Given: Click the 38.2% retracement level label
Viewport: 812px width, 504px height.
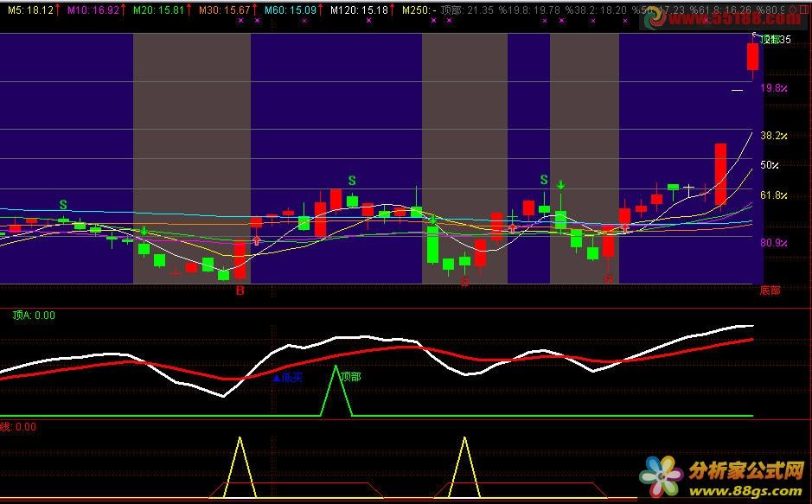Looking at the screenshot, I should 774,136.
